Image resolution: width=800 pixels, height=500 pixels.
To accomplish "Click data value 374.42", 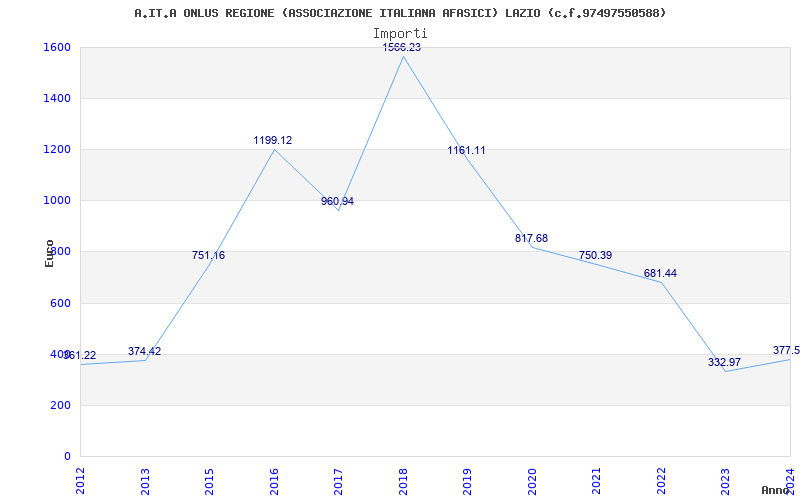I will [144, 352].
